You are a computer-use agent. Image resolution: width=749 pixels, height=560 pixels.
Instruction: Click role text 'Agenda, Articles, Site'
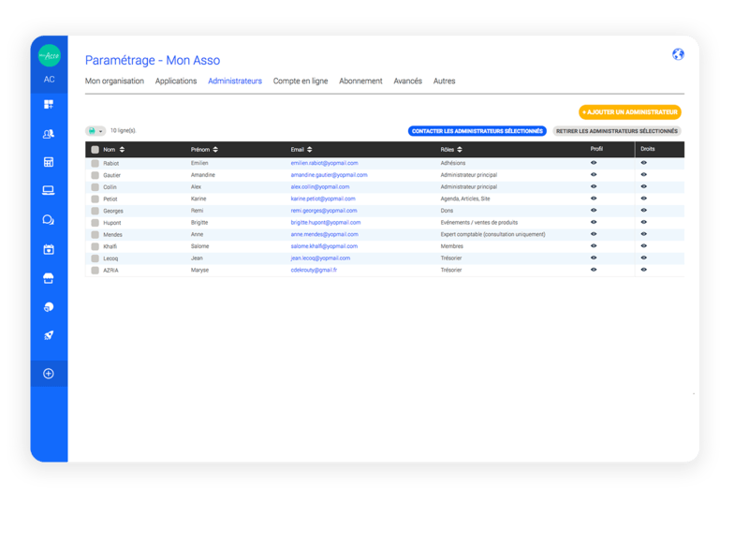click(x=465, y=199)
